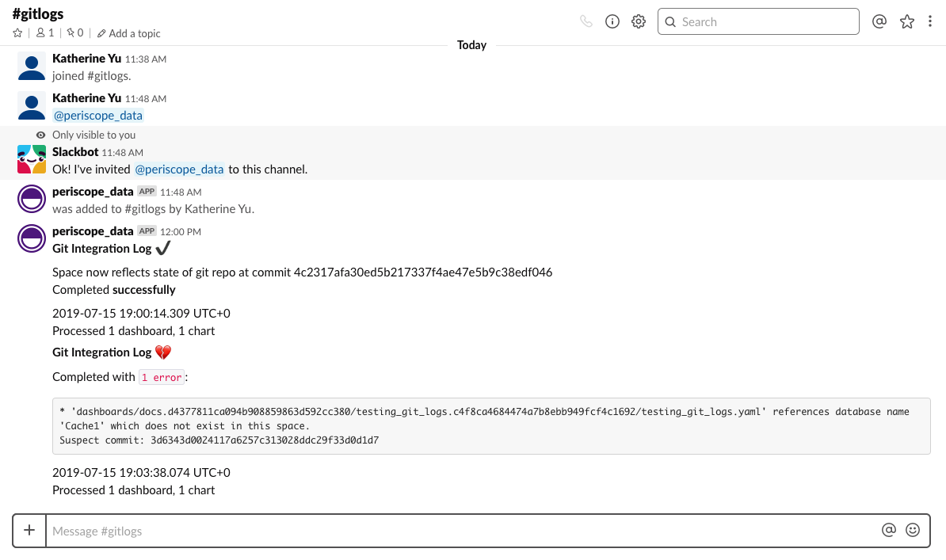Click inside the Search field

pyautogui.click(x=758, y=21)
